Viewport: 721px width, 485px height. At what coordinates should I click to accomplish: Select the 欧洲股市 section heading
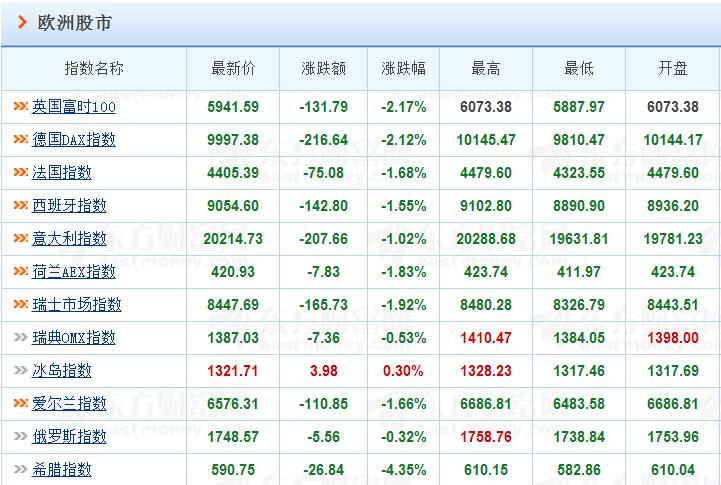click(x=74, y=23)
